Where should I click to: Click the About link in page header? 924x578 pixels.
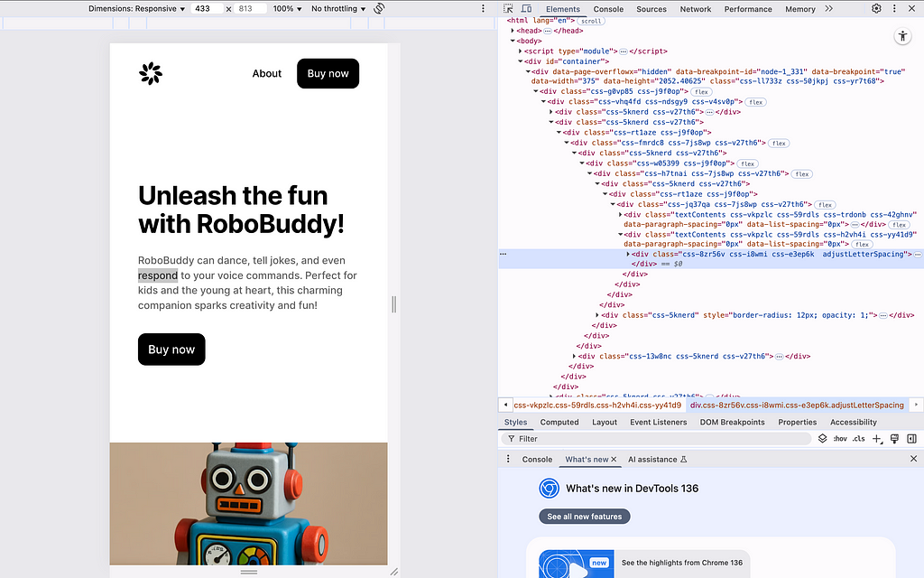(x=267, y=74)
